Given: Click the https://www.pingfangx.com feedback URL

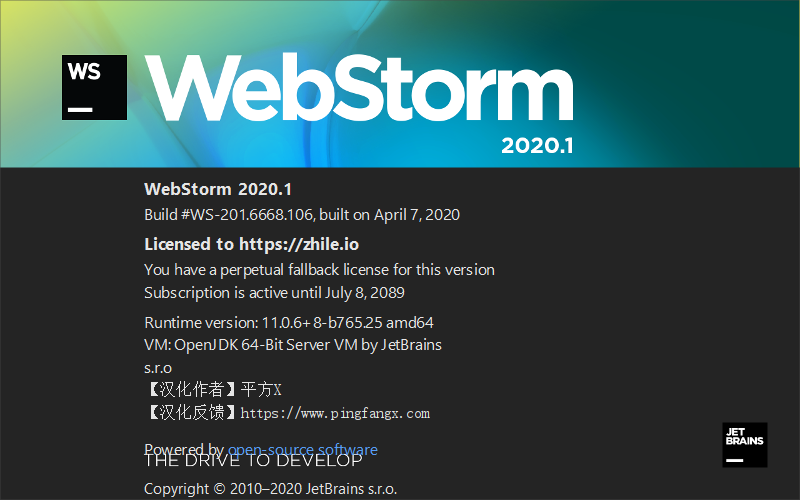Looking at the screenshot, I should pyautogui.click(x=335, y=413).
